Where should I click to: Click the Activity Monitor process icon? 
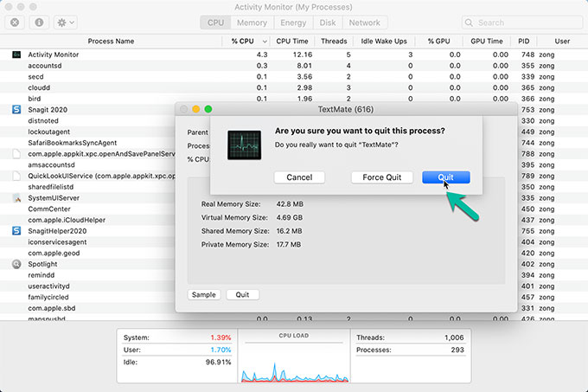pos(16,55)
